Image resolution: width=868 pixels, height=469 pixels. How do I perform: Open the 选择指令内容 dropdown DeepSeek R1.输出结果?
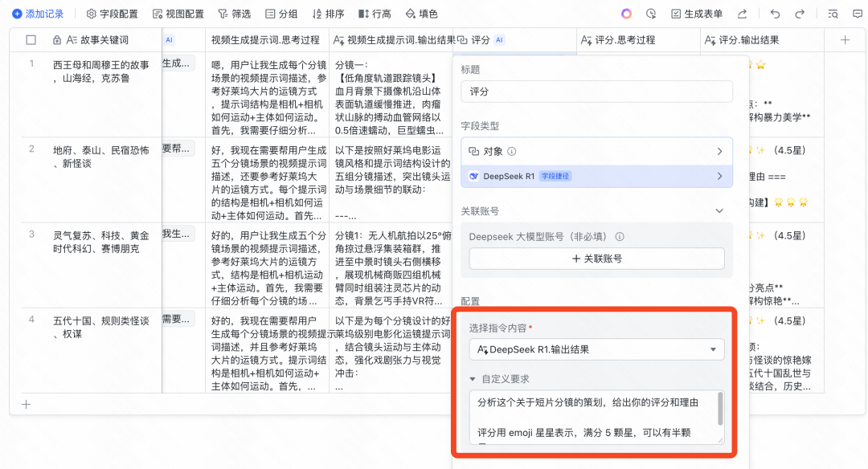click(596, 349)
